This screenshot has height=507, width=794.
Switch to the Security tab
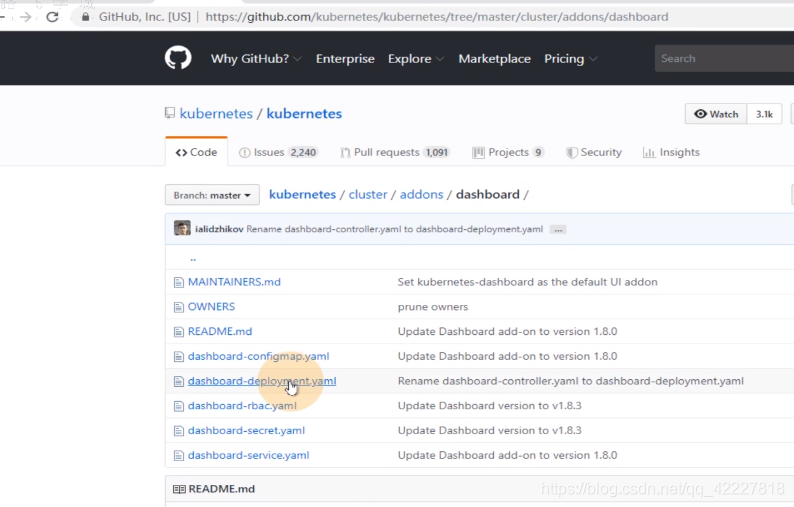point(593,152)
